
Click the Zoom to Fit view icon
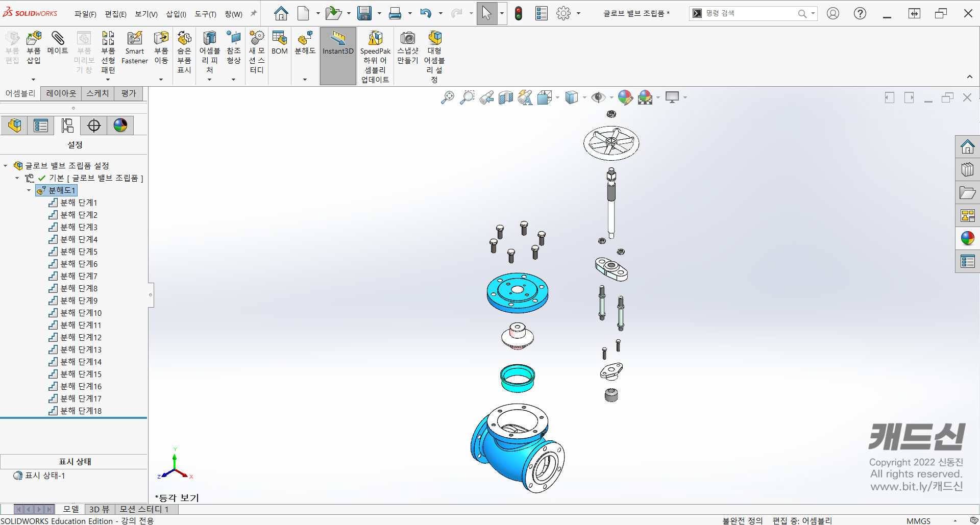coord(448,97)
